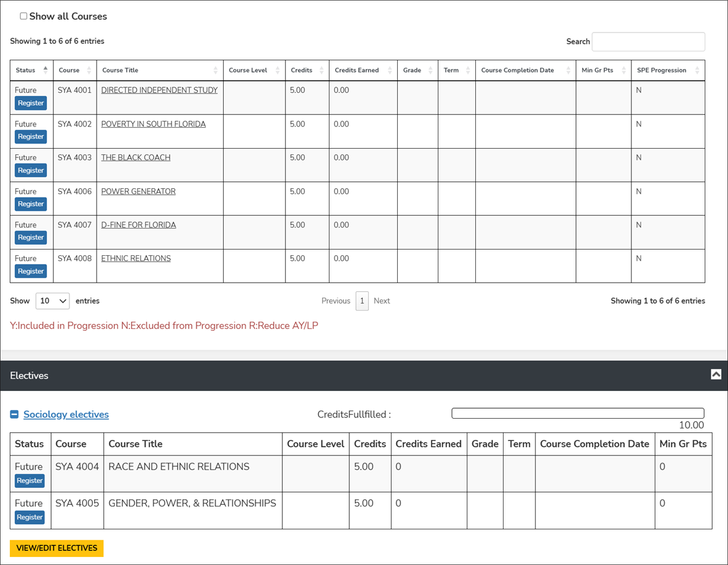Go to Next page of entries
Screen dimensions: 728x565
pos(382,301)
